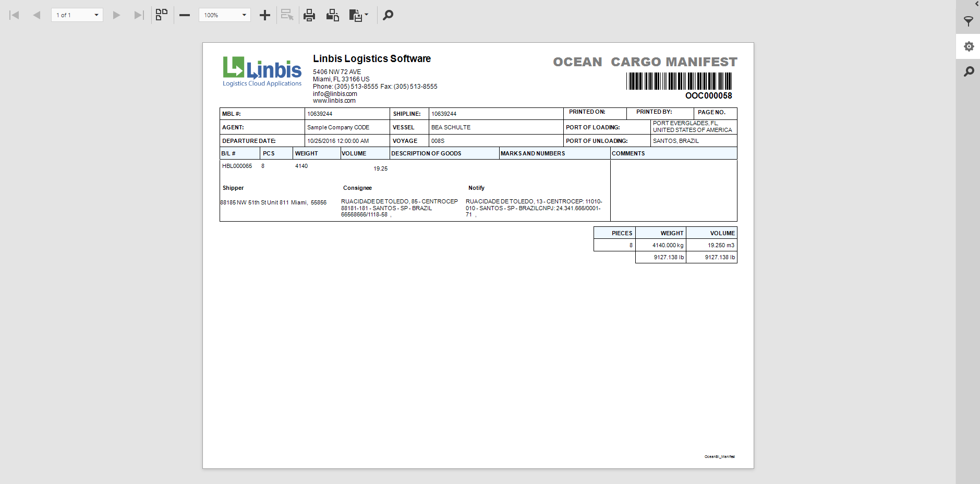
Task: Select the MARKS AND NUMBERS column header
Action: point(533,153)
